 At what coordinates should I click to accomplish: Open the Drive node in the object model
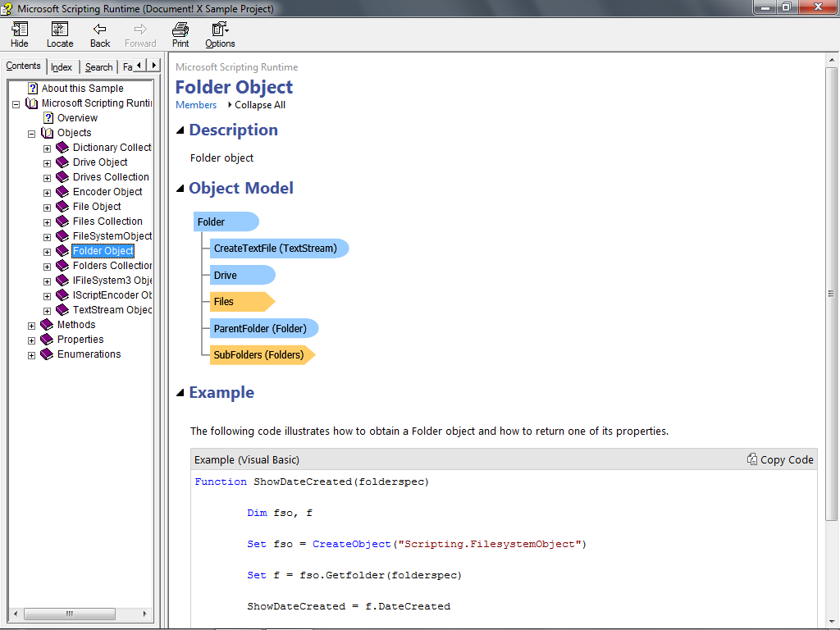click(x=242, y=276)
